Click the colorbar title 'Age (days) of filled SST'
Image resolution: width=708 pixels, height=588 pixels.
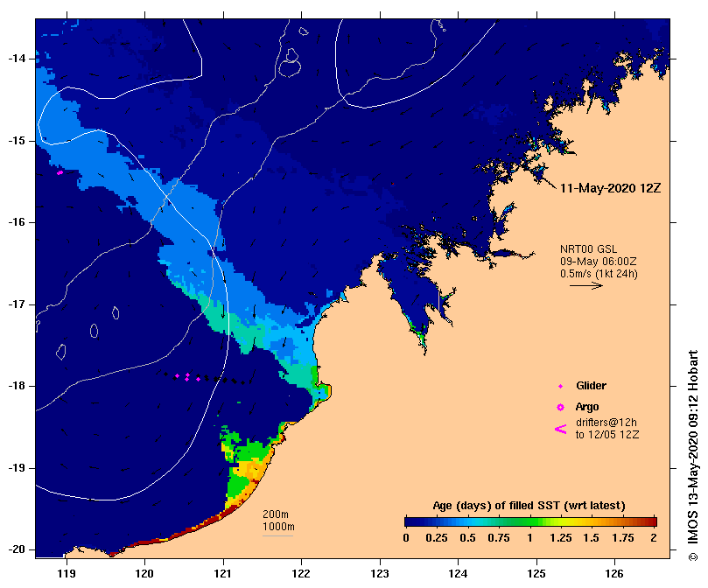[x=529, y=506]
